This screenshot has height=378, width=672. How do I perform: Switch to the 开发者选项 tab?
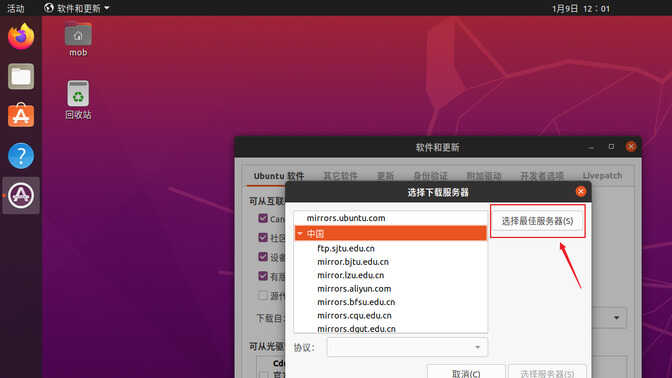(542, 176)
